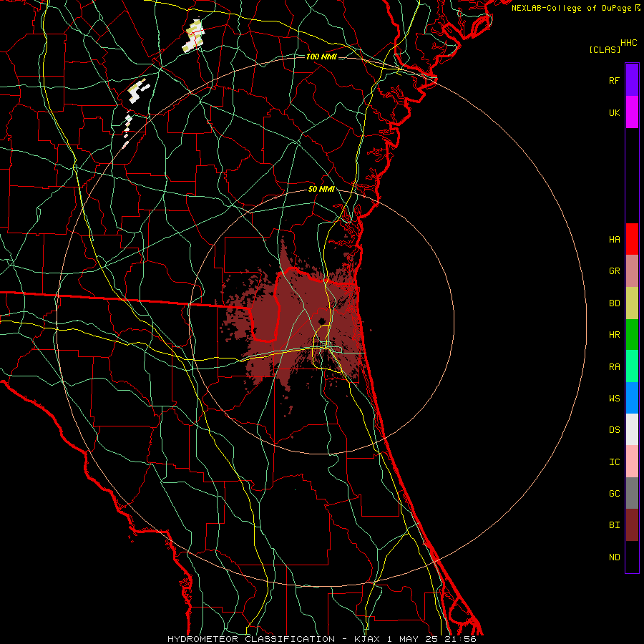
Task: Click the HHC product label
Action: (628, 43)
